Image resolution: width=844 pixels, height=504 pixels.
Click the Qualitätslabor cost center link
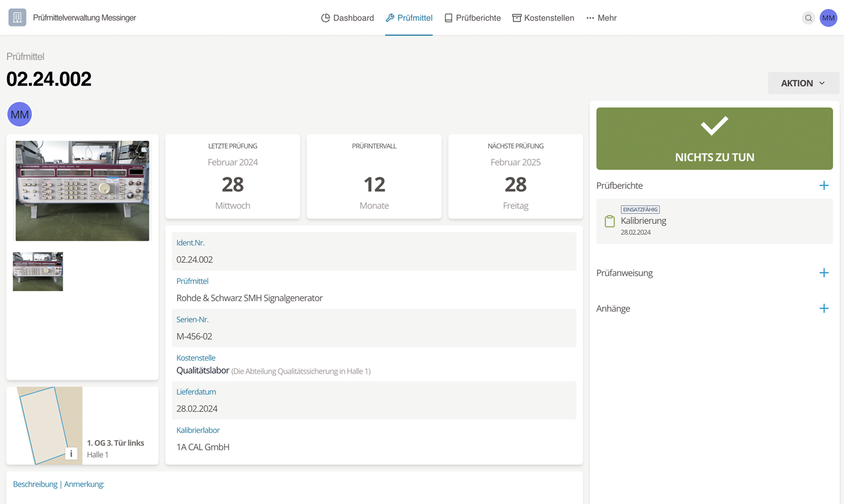coord(203,370)
